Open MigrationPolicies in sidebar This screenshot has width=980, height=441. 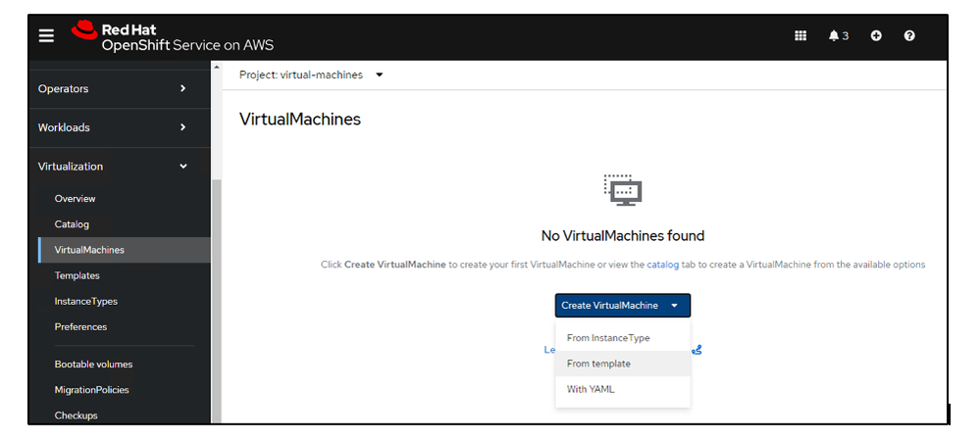[91, 390]
